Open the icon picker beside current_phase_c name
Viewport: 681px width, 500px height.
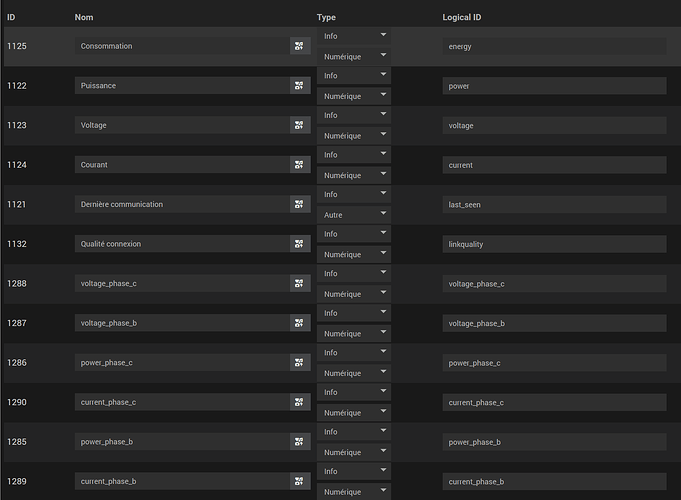299,402
